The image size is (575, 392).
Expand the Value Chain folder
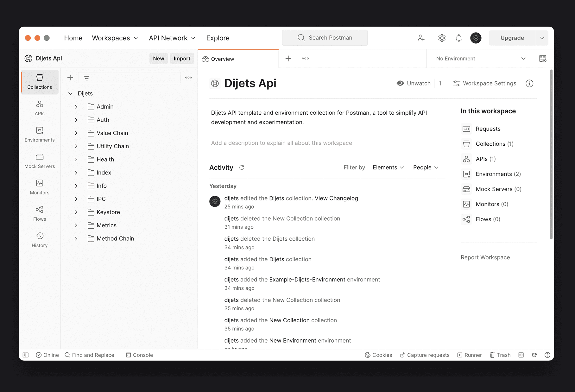(76, 133)
